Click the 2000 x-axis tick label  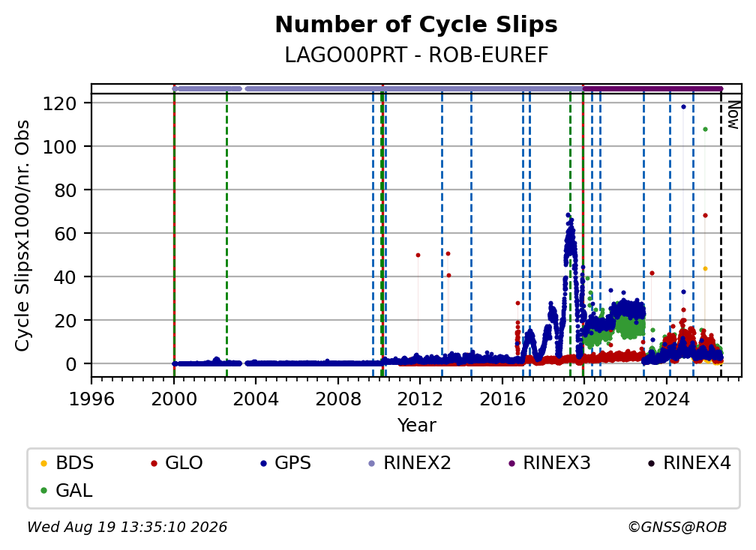point(174,399)
